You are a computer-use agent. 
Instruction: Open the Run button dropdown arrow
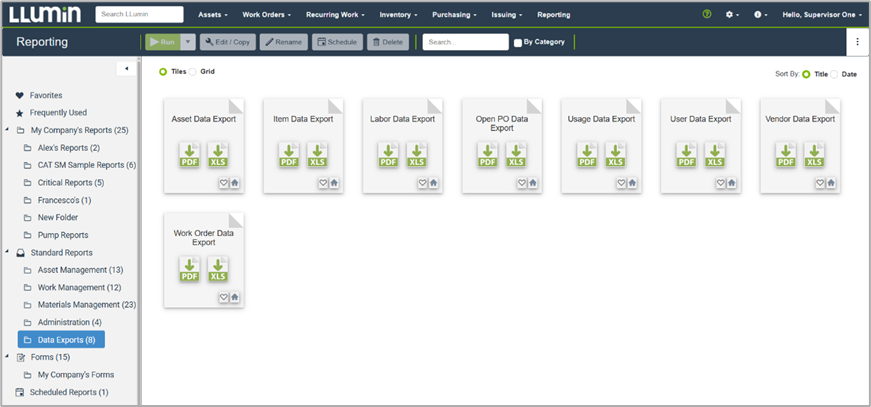click(x=188, y=42)
